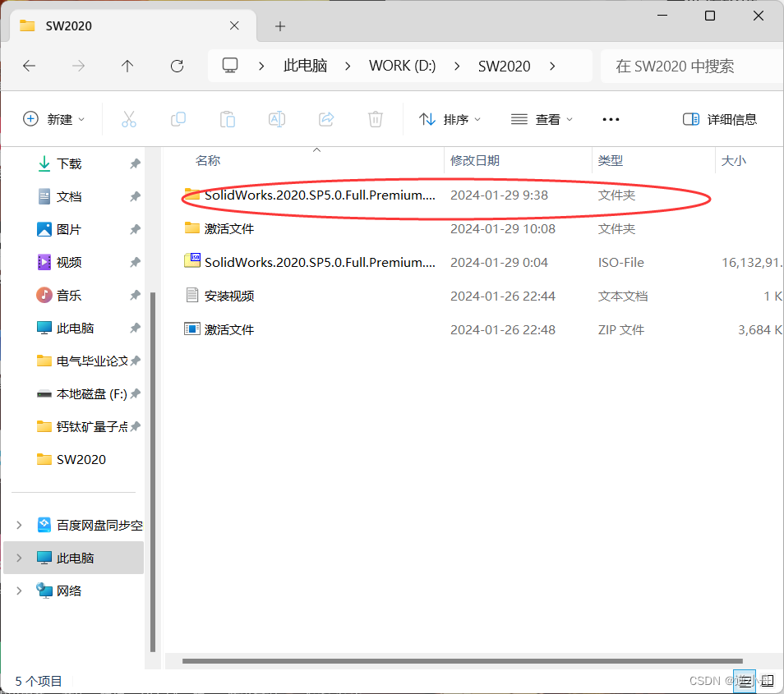Click the Rename icon in toolbar
Screen dimensions: 784x694
[x=276, y=119]
